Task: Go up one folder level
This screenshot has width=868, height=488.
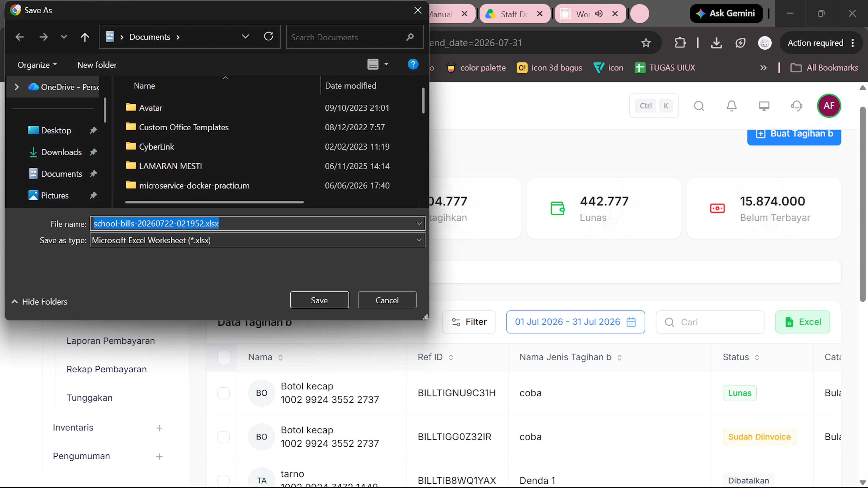Action: 85,37
